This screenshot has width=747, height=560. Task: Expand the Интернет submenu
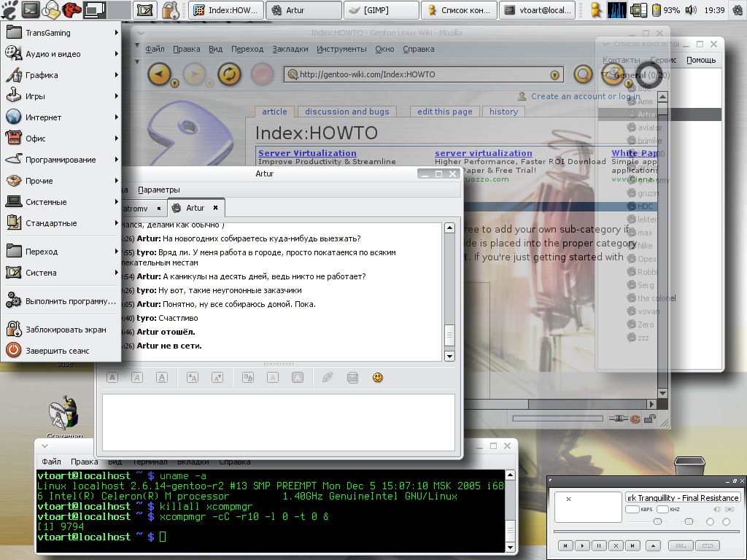[61, 117]
